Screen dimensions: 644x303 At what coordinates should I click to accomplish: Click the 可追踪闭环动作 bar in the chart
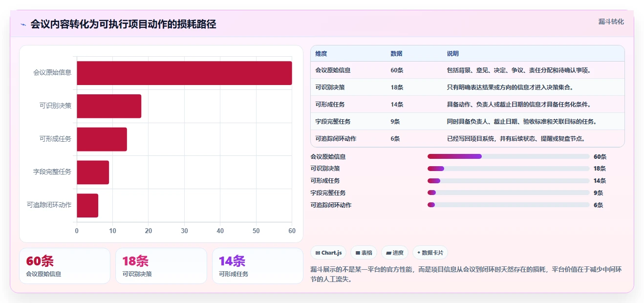[x=87, y=205]
